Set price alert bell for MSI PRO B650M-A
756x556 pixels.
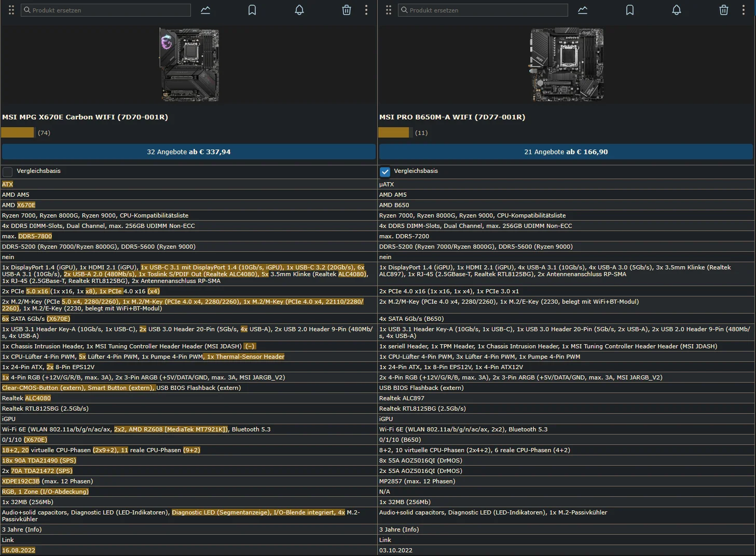point(677,10)
